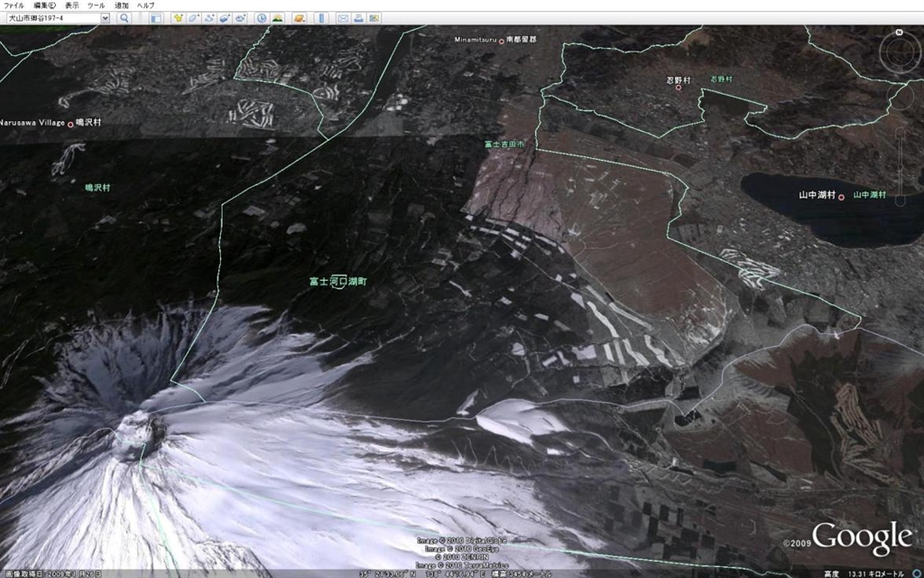924x578 pixels.
Task: Click the planet switch icon
Action: (x=299, y=18)
